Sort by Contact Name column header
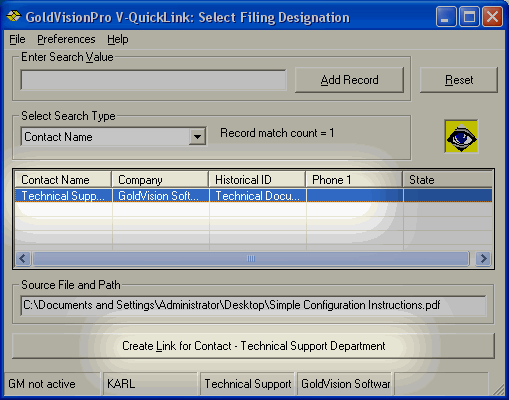 click(63, 180)
